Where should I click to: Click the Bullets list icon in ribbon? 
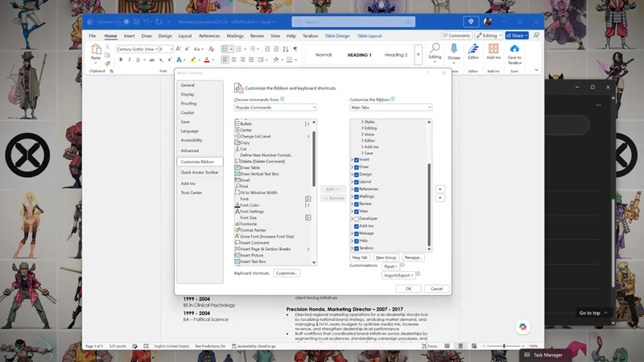point(225,49)
